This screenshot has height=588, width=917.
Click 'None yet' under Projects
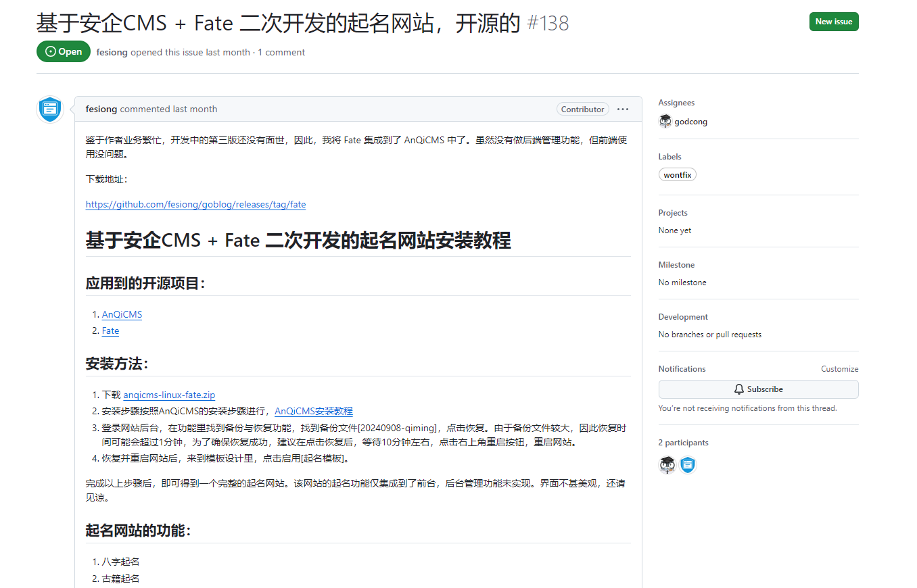coord(675,230)
